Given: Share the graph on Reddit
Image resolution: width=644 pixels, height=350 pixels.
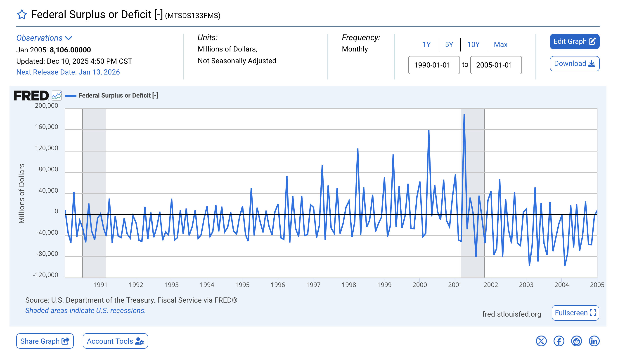Looking at the screenshot, I should coord(576,341).
